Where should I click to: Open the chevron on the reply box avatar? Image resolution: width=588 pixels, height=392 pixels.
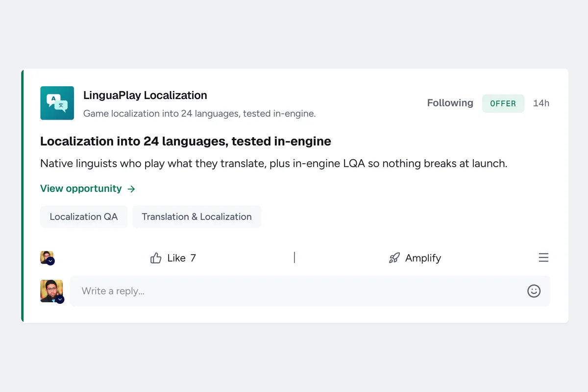pyautogui.click(x=60, y=299)
